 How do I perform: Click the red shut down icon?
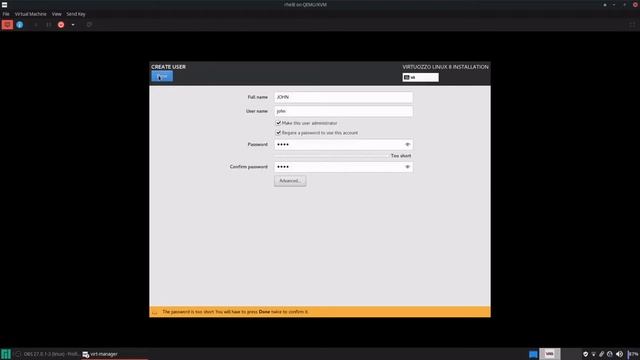pos(61,24)
